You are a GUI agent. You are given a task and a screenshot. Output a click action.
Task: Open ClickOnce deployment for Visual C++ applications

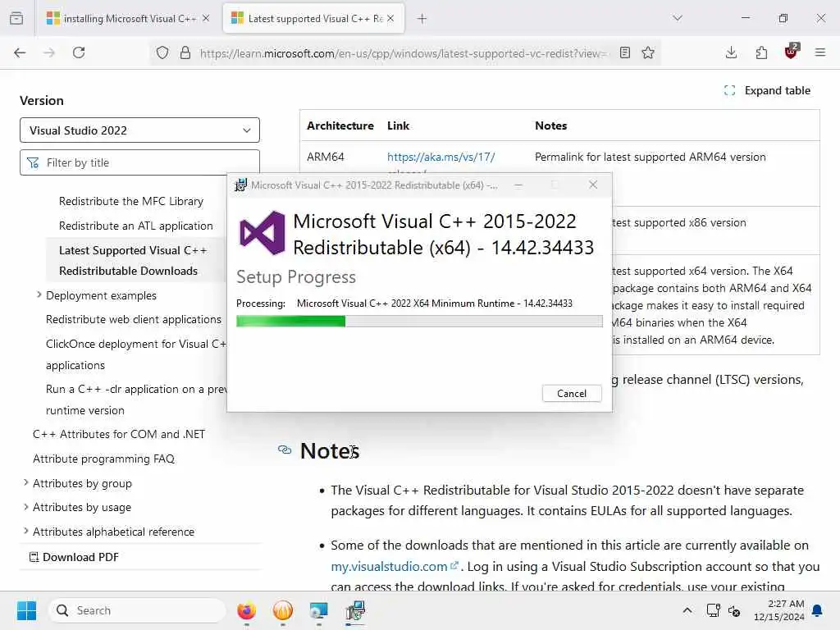pos(136,354)
